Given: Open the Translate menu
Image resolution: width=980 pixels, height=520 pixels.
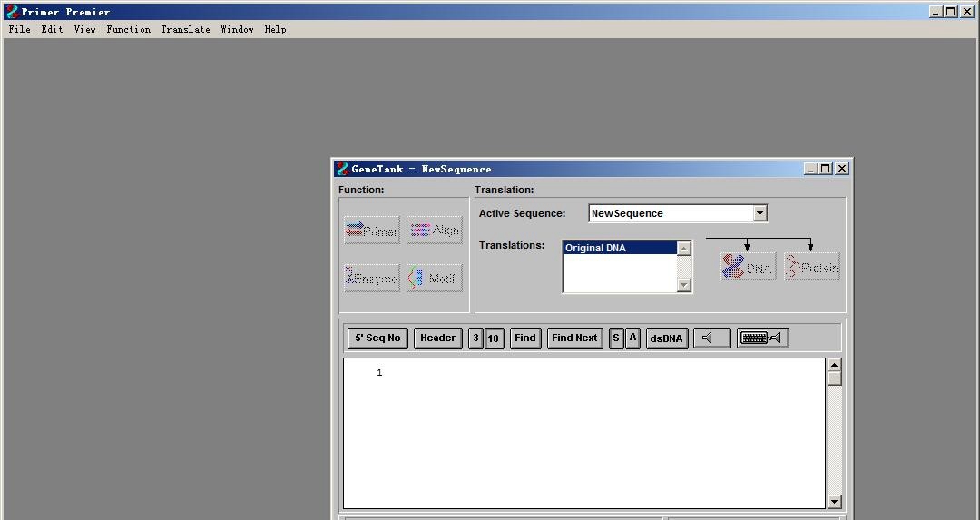Looking at the screenshot, I should pyautogui.click(x=185, y=29).
